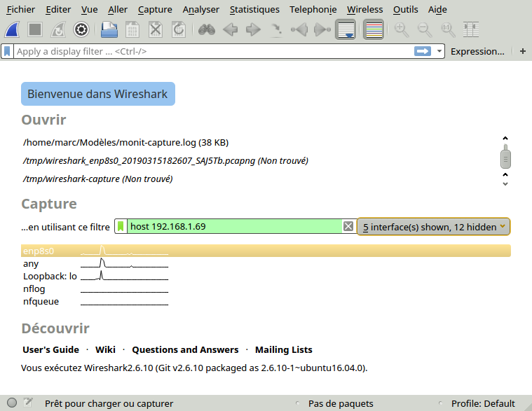This screenshot has width=532, height=411.
Task: Open recent wireshark_enp8s0 pcapng file entry
Action: (165, 160)
